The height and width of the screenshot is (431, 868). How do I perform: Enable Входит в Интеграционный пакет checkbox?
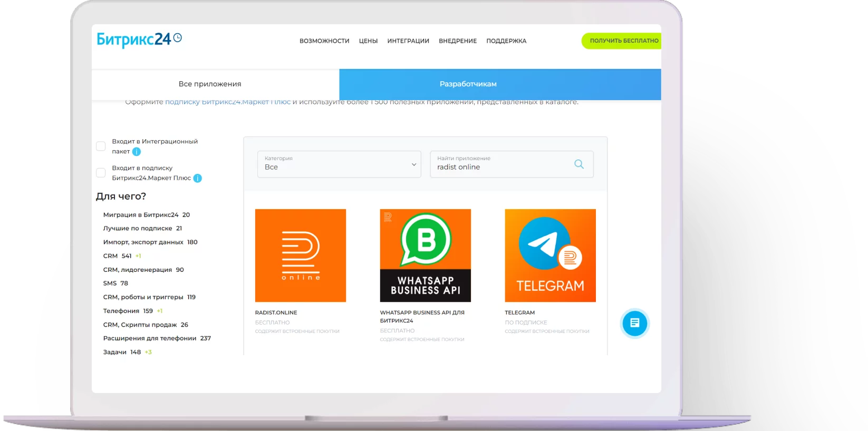[101, 146]
